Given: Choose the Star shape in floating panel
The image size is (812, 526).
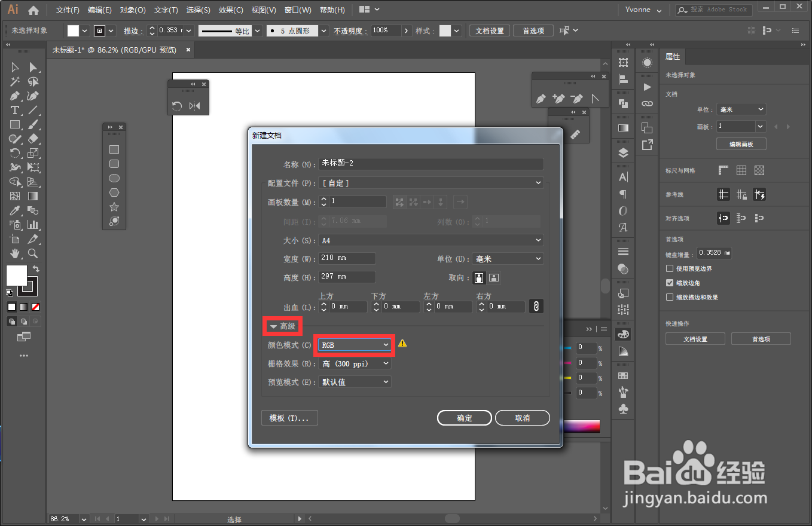Looking at the screenshot, I should point(114,207).
